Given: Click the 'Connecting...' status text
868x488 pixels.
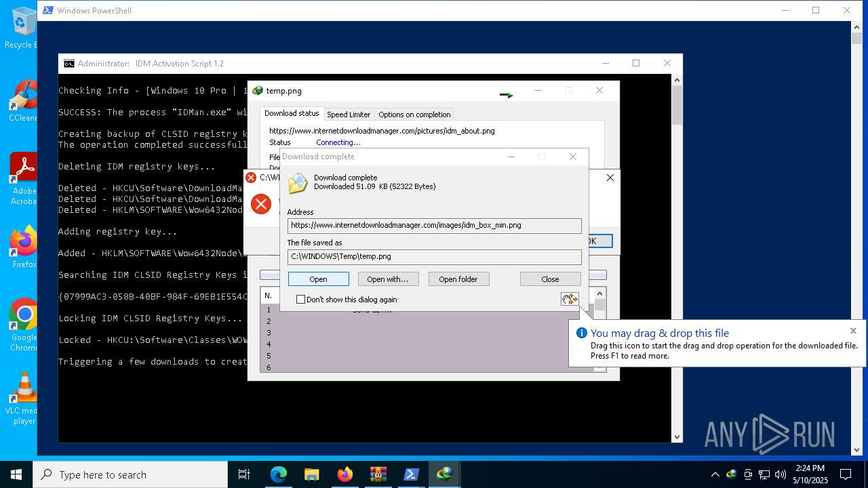Looking at the screenshot, I should click(x=338, y=142).
